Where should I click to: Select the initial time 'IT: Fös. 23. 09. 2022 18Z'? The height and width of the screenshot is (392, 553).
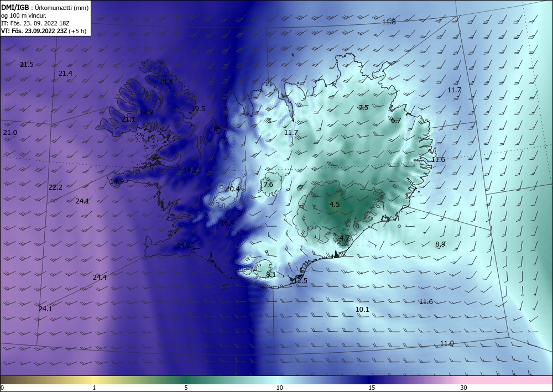[x=35, y=23]
